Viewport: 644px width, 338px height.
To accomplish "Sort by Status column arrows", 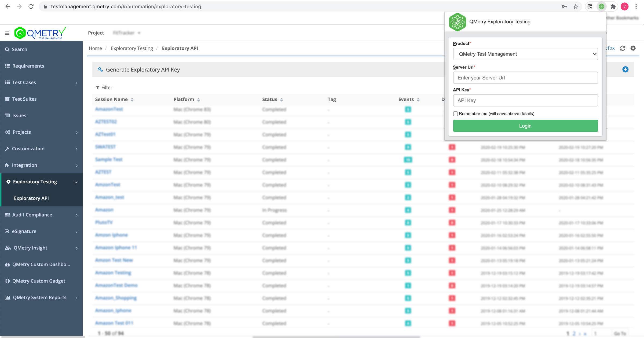I will 281,100.
